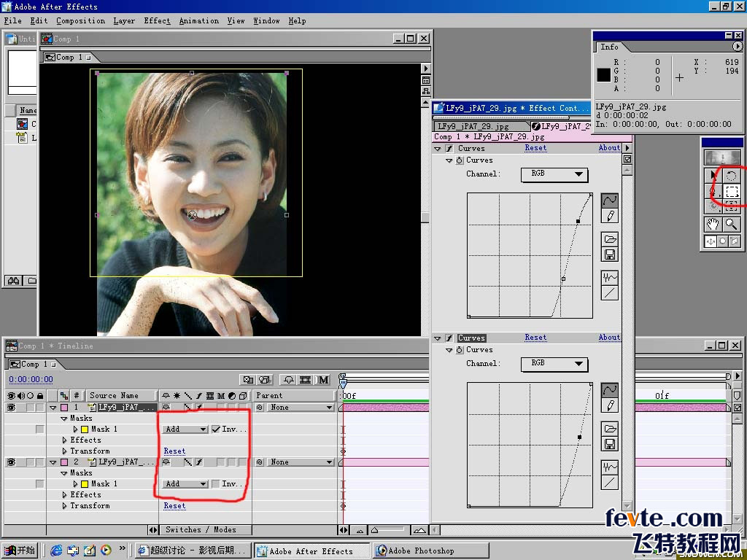Select the Rotation tool in the Tools palette
Viewport: 747px width, 560px height.
731,176
